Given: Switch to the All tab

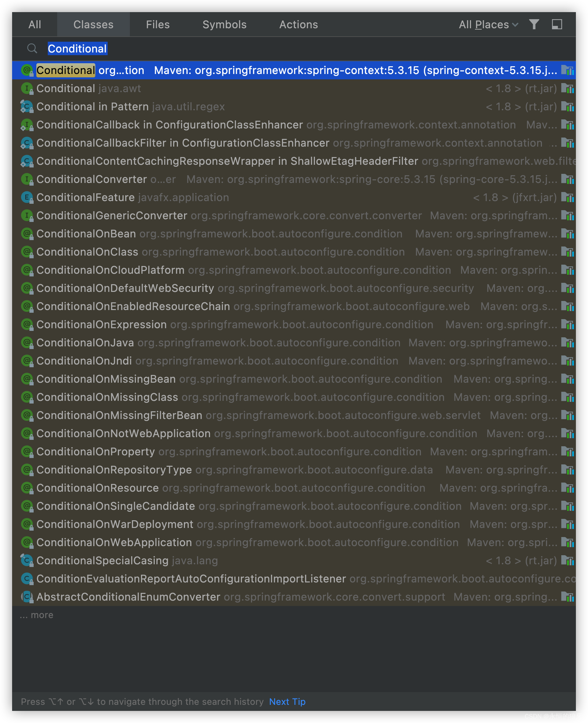Looking at the screenshot, I should coord(35,25).
